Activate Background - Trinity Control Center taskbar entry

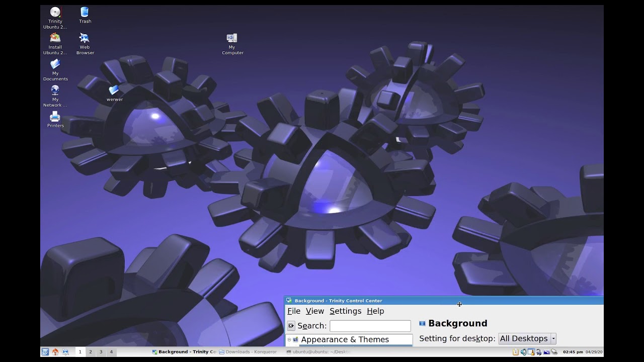pyautogui.click(x=184, y=352)
